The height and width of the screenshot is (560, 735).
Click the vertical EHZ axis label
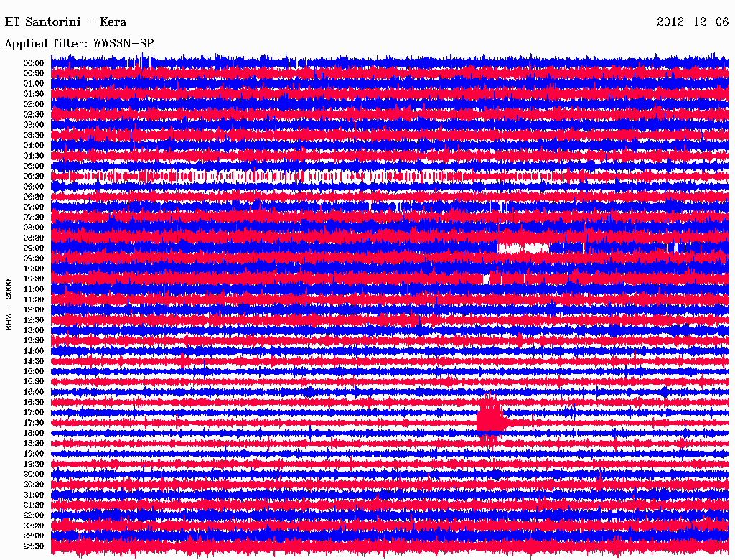coord(9,305)
